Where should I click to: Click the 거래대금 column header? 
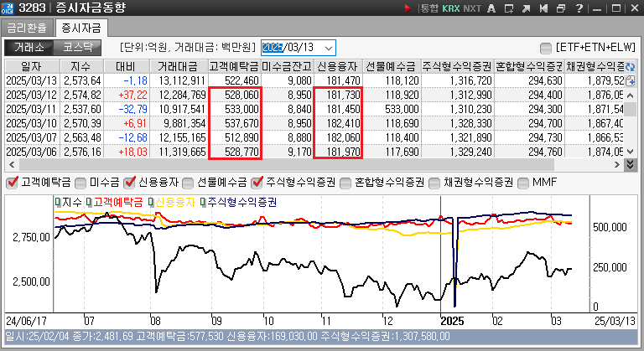click(178, 66)
